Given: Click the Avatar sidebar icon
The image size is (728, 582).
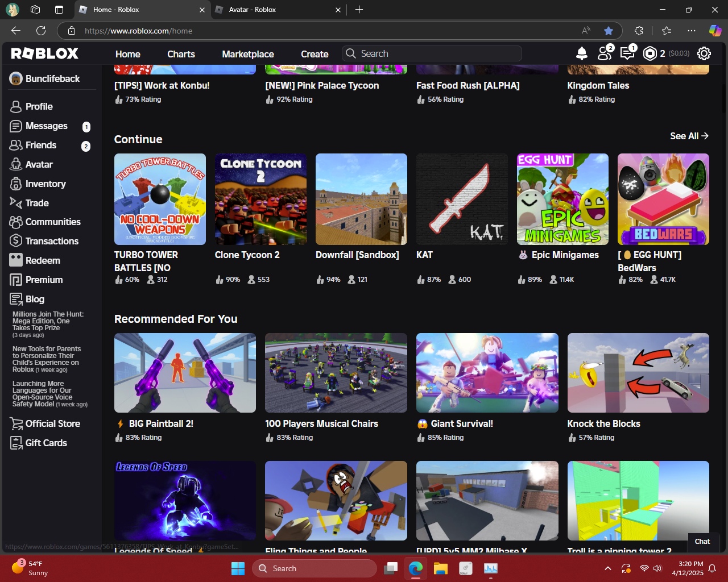Looking at the screenshot, I should [16, 164].
